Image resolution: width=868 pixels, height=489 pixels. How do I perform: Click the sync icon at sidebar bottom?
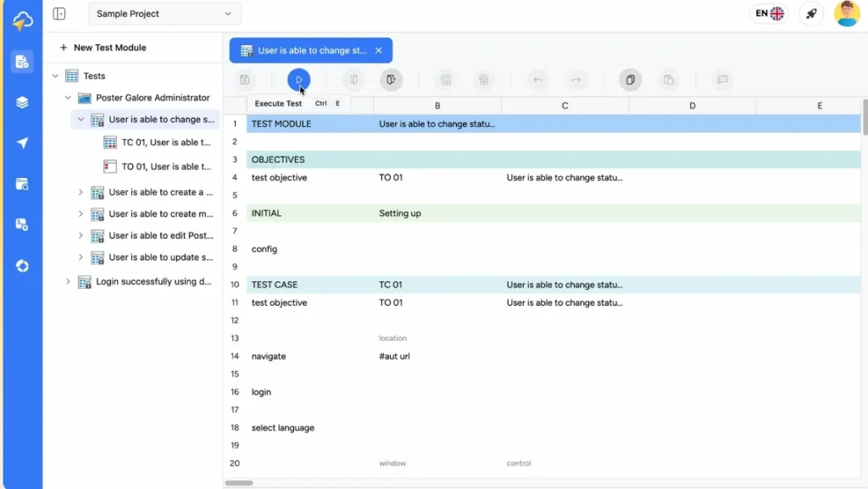click(x=22, y=266)
